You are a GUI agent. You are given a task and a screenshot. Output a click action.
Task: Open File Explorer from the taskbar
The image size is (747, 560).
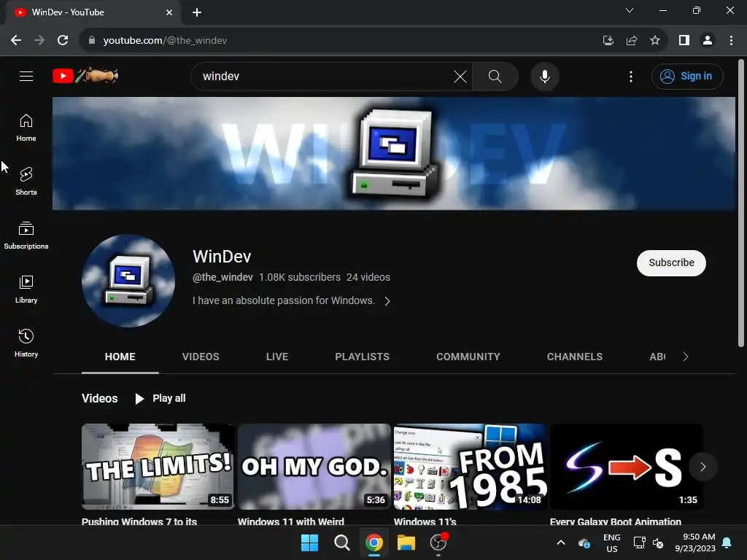[x=406, y=542]
